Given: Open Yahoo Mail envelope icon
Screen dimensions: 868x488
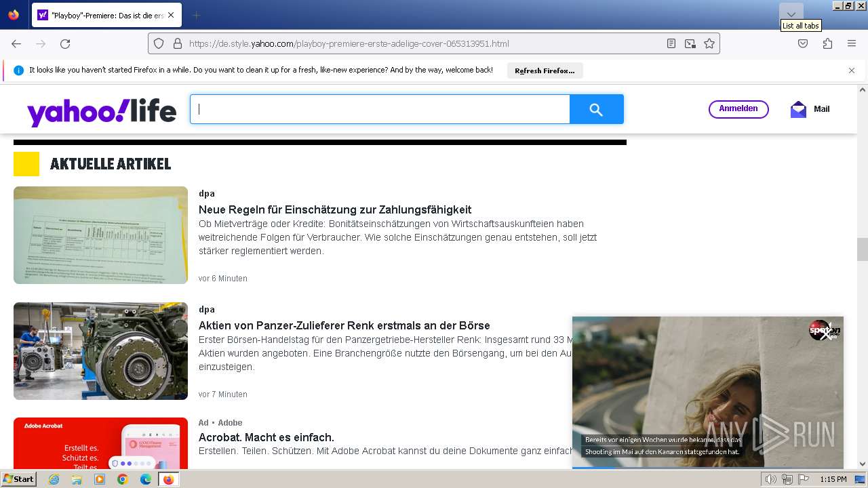Looking at the screenshot, I should coord(799,109).
